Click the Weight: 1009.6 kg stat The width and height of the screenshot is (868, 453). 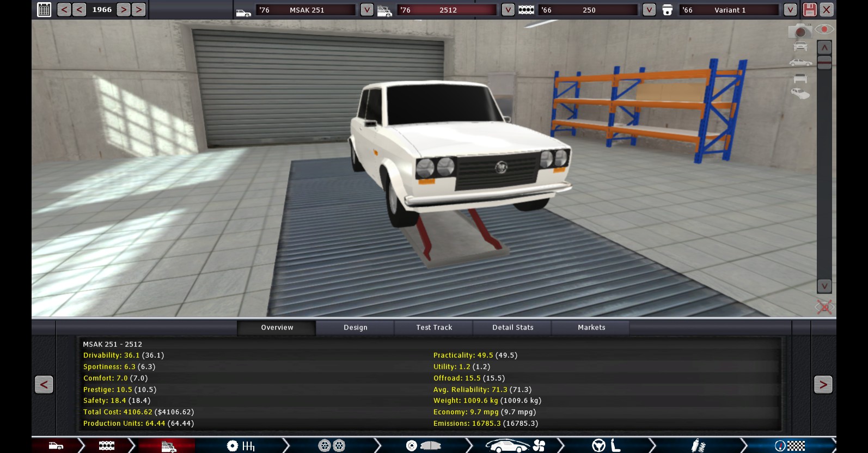[487, 400]
